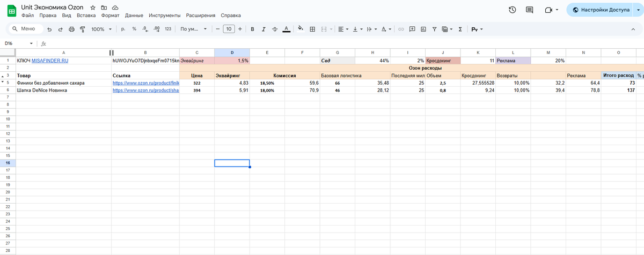Open the Google Sheets home icon
The height and width of the screenshot is (255, 644).
pos(11,11)
